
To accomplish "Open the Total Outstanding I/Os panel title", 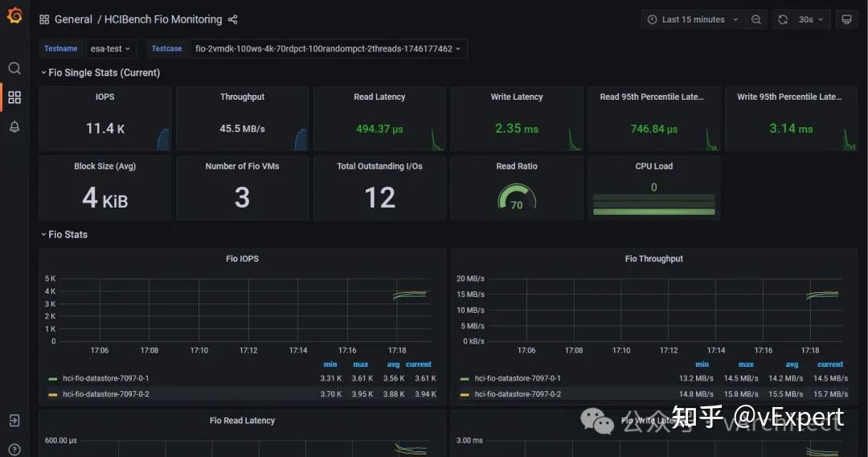I will pyautogui.click(x=379, y=167).
